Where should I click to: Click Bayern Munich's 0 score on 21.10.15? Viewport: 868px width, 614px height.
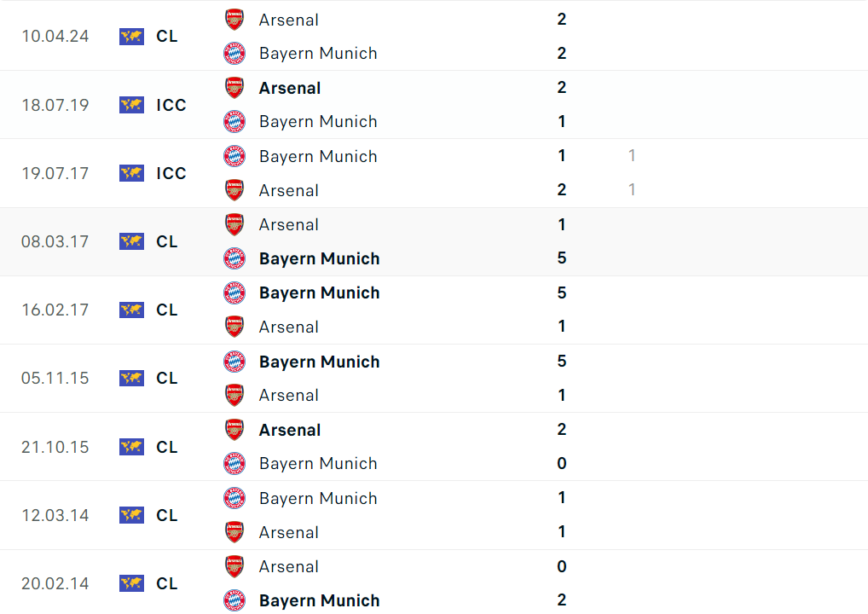pos(561,463)
